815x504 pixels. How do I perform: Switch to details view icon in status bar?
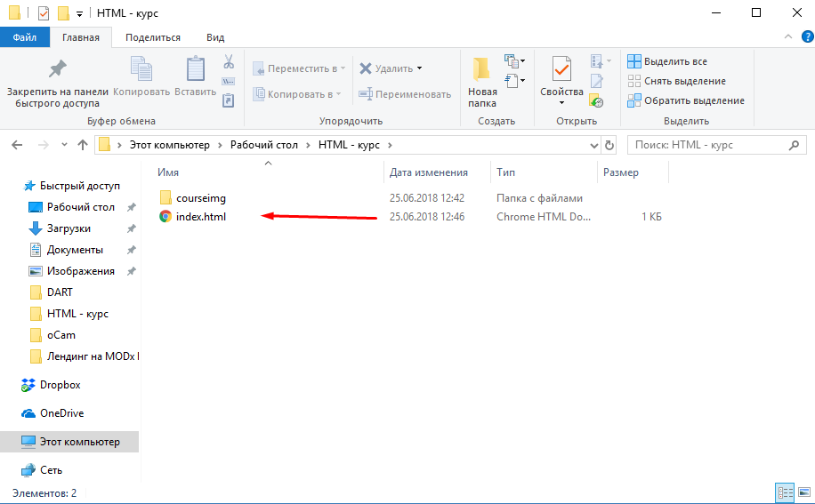[x=785, y=492]
